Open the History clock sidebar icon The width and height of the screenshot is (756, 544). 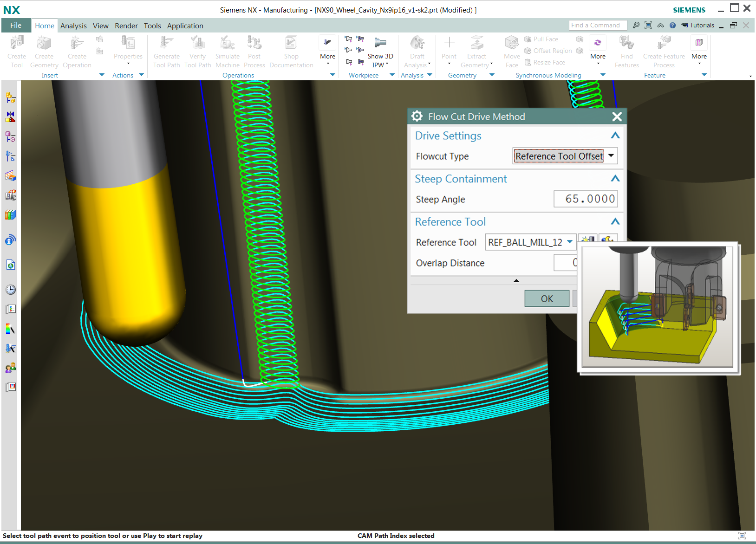coord(10,290)
